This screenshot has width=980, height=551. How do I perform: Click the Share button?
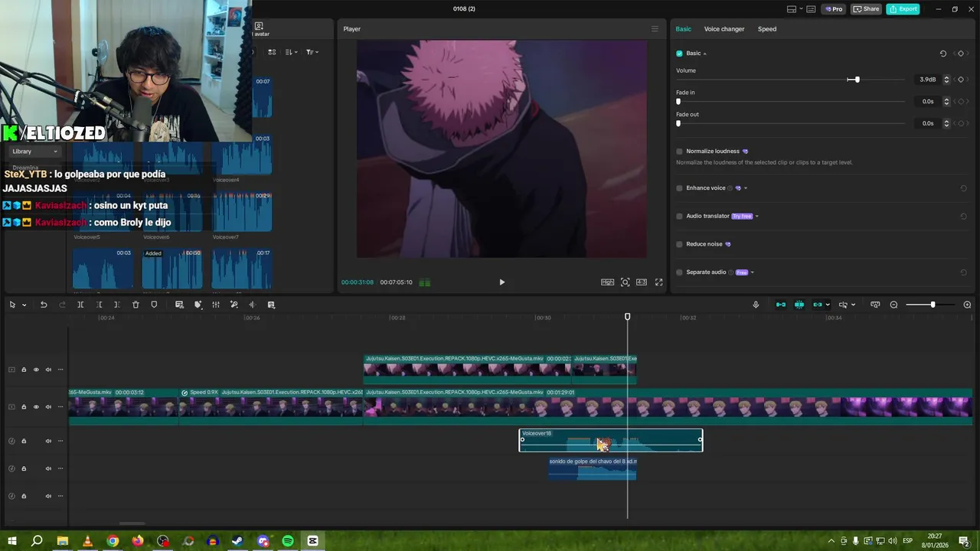[x=866, y=9]
